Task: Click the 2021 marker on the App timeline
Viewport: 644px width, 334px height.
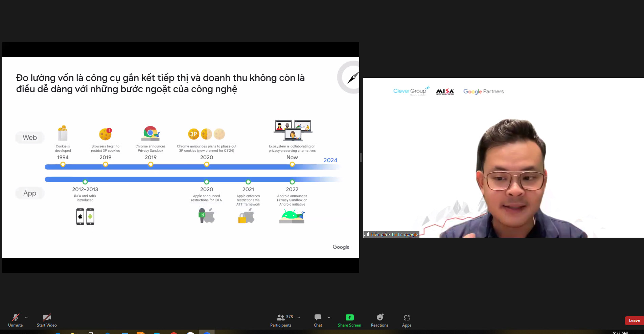Action: click(248, 182)
